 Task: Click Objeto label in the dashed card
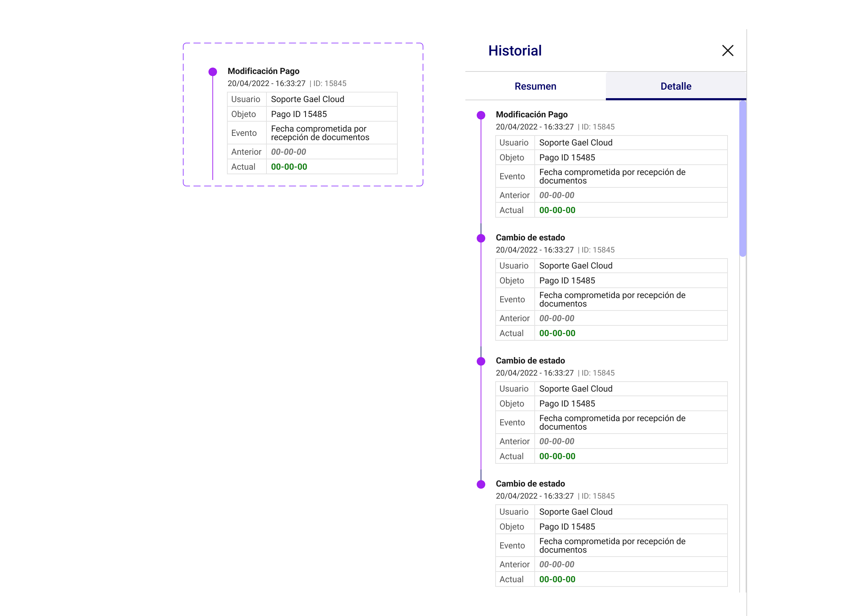(x=243, y=114)
